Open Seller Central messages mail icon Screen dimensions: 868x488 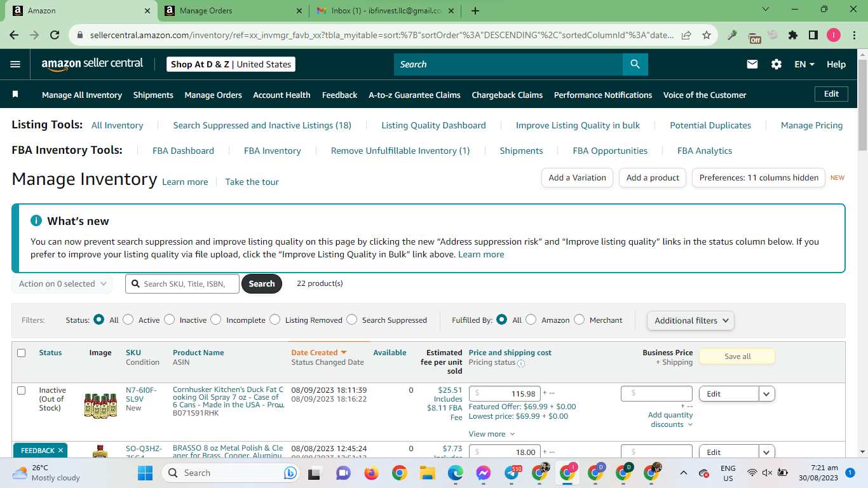(x=752, y=64)
